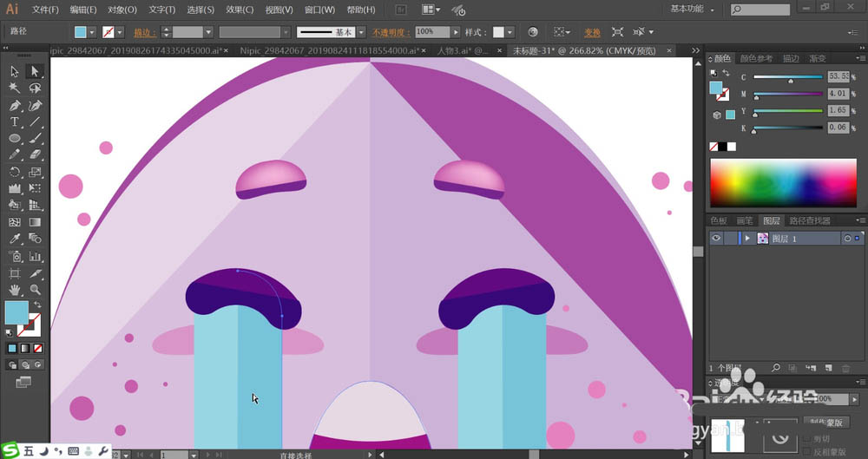868x459 pixels.
Task: Switch to 路径查找器 panel tab
Action: click(x=810, y=220)
